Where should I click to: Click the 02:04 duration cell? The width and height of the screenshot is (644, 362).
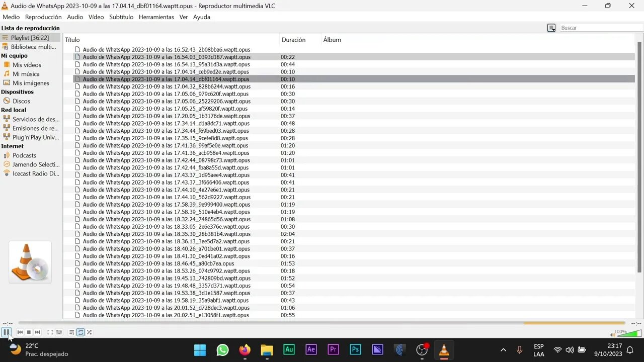click(288, 234)
